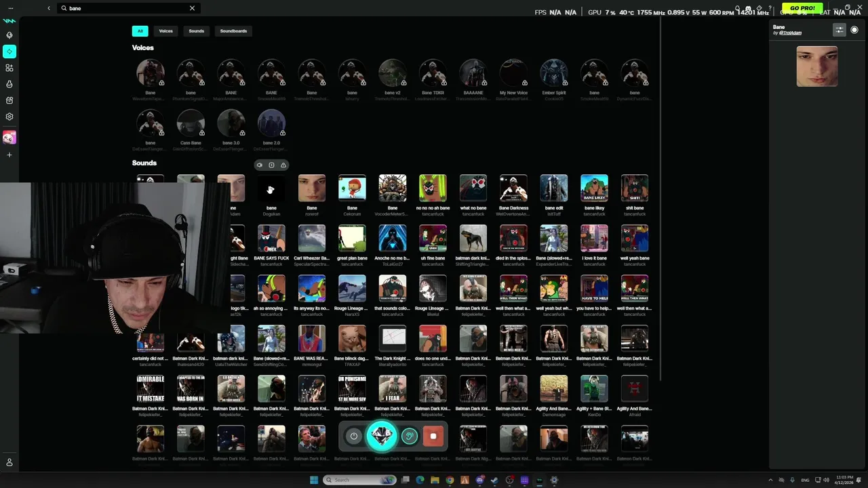Open the user account icon at sidebar bottom
Image resolution: width=868 pixels, height=488 pixels.
9,462
